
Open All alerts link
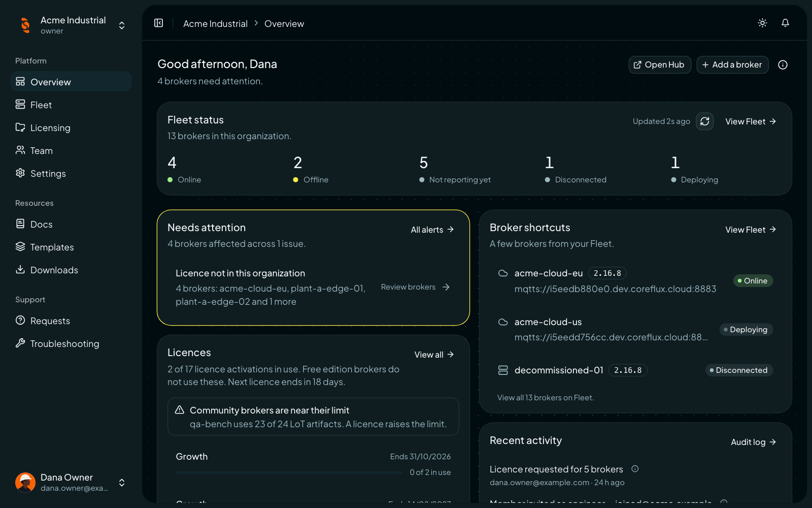point(432,230)
